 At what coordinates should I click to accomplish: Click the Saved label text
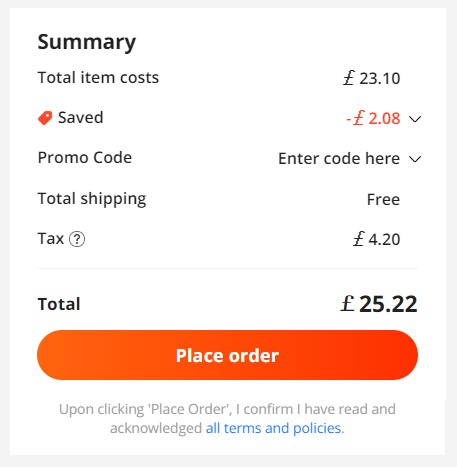(81, 117)
